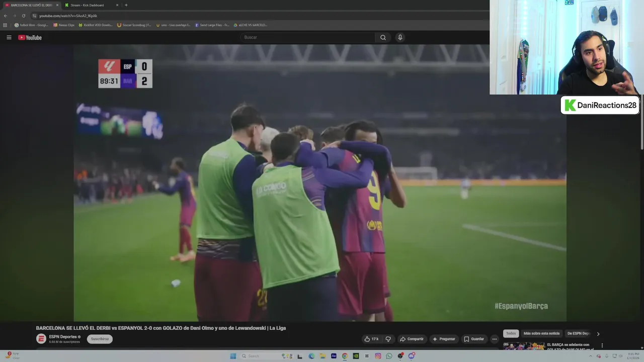Image resolution: width=644 pixels, height=362 pixels.
Task: Open the eLCHE VS bARCELONA bookmark
Action: click(250, 25)
